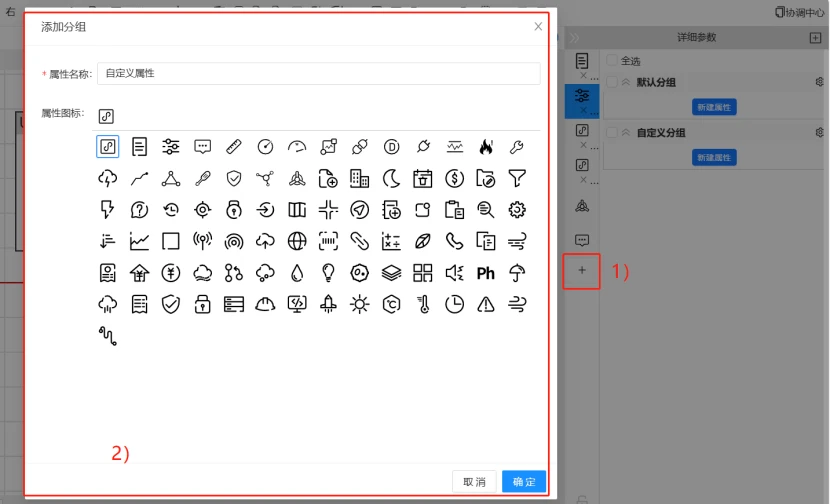Pick the fire flame icon
Image resolution: width=830 pixels, height=504 pixels.
[486, 147]
